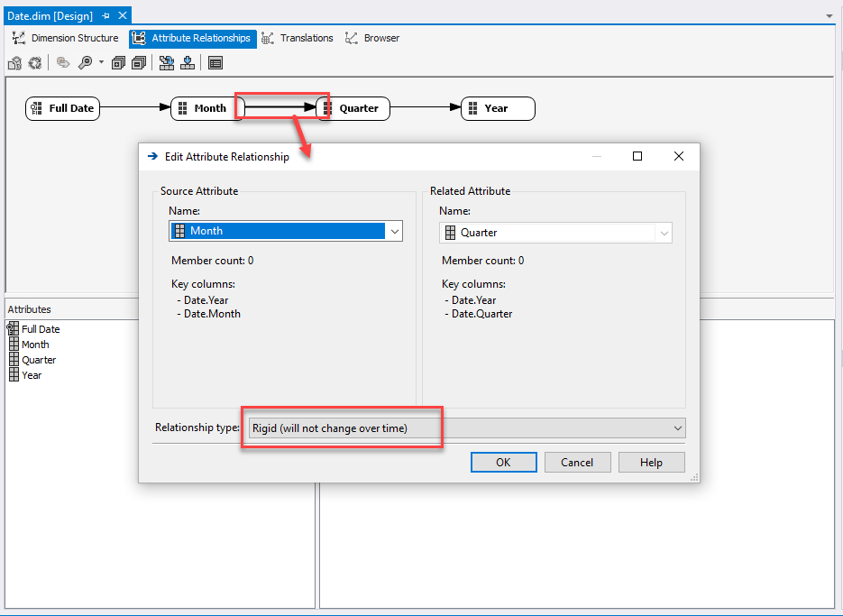Click the Zoom magnifier toolbar icon
Image resolution: width=843 pixels, height=616 pixels.
tap(85, 63)
